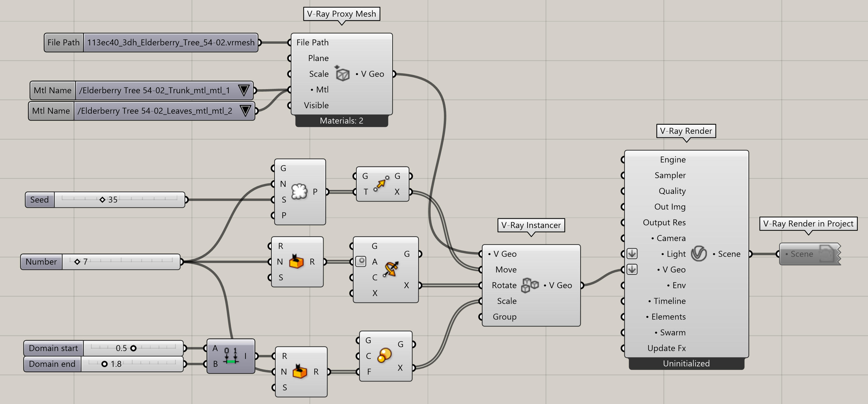Click the Rotate component icon
The height and width of the screenshot is (404, 868).
tap(391, 269)
